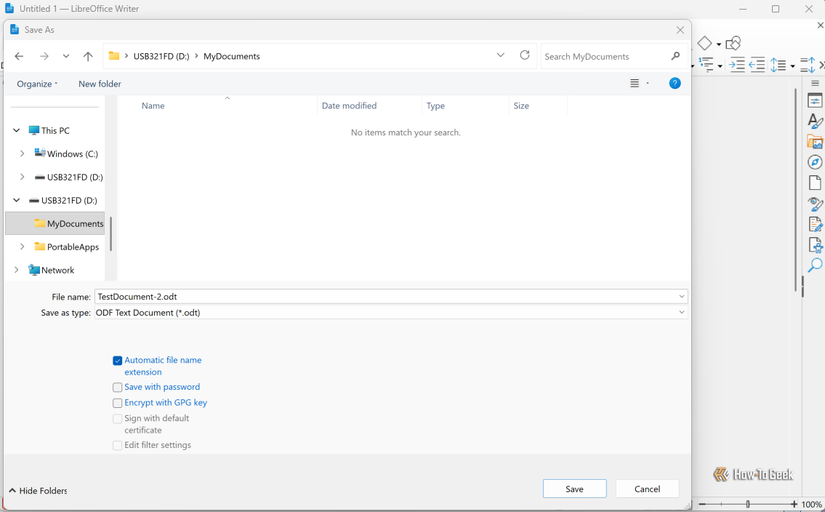
Task: Click the overlapping shapes icon in Writer toolbar
Action: click(733, 43)
